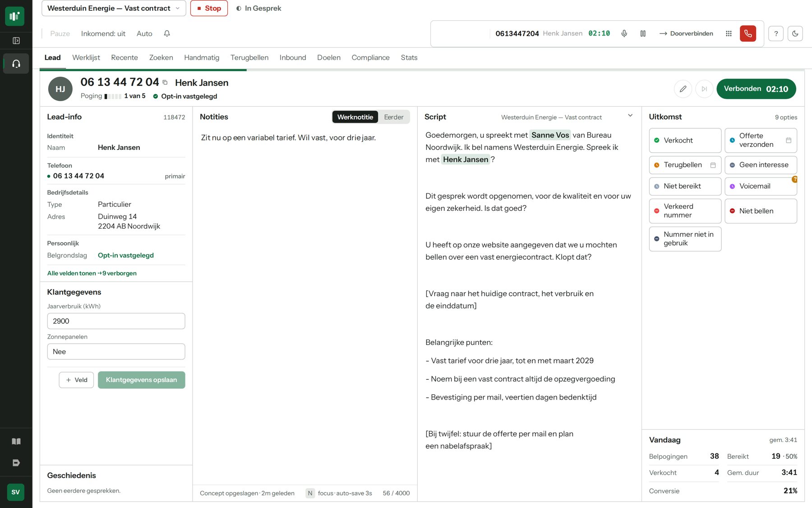Switch notes to Eerder
This screenshot has width=812, height=508.
(x=394, y=117)
